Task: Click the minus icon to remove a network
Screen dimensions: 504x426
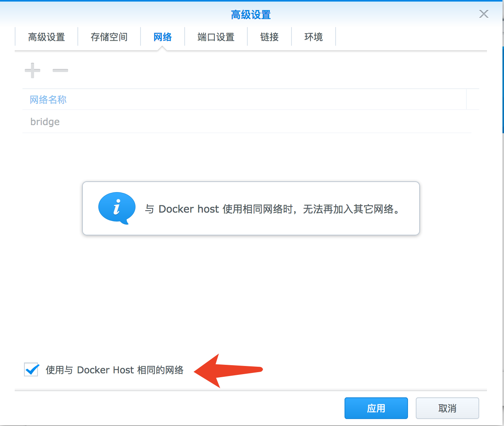Action: point(60,70)
